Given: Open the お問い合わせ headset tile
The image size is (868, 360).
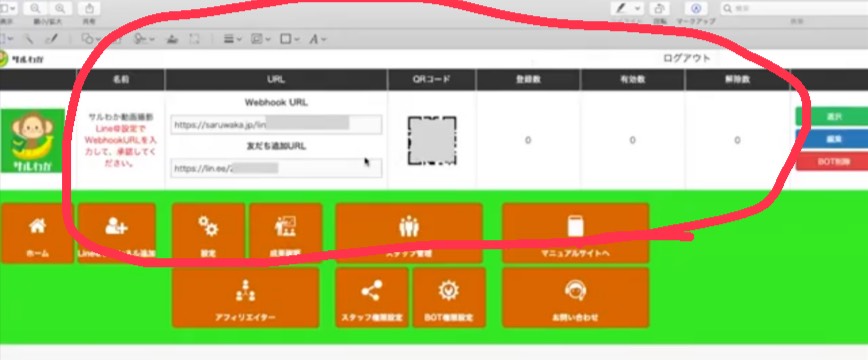Looking at the screenshot, I should tap(575, 298).
